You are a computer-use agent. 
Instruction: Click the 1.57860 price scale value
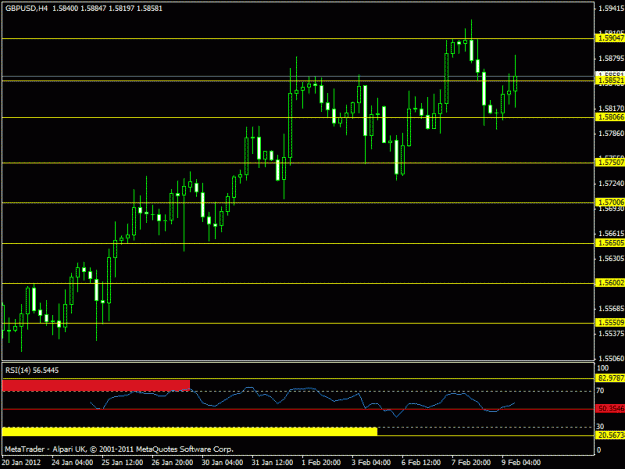[x=611, y=133]
